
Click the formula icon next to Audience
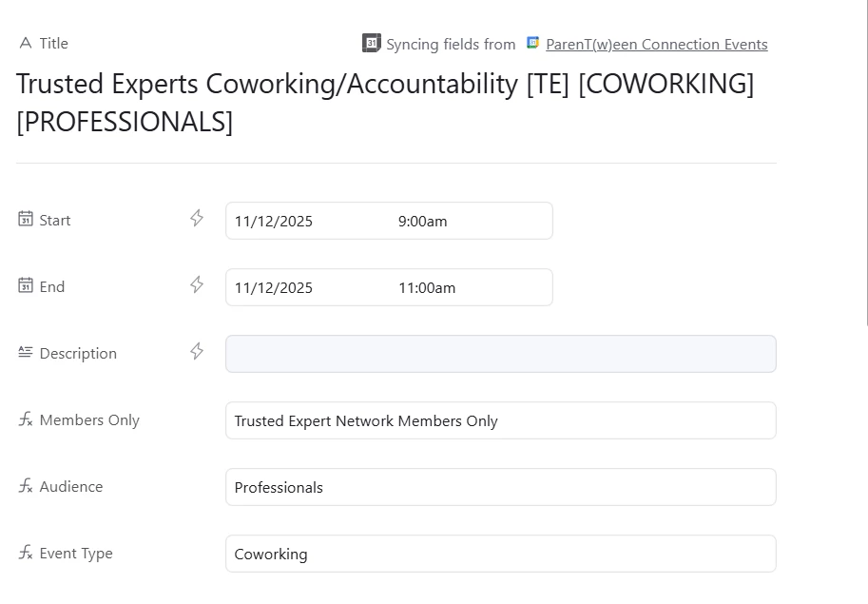(x=26, y=485)
